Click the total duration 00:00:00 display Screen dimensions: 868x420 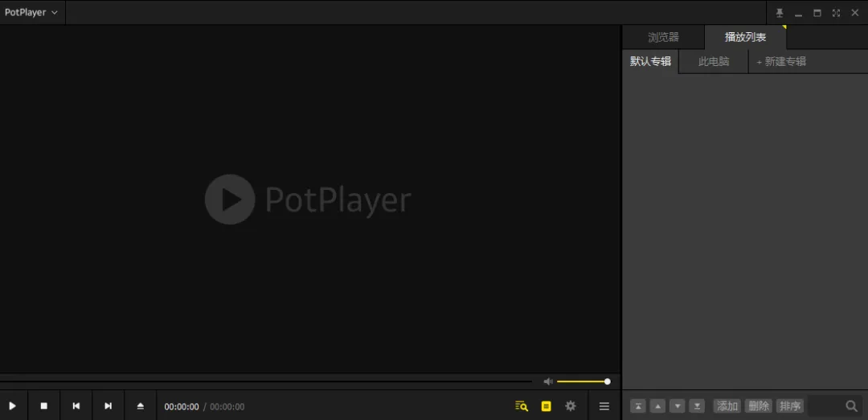click(227, 406)
